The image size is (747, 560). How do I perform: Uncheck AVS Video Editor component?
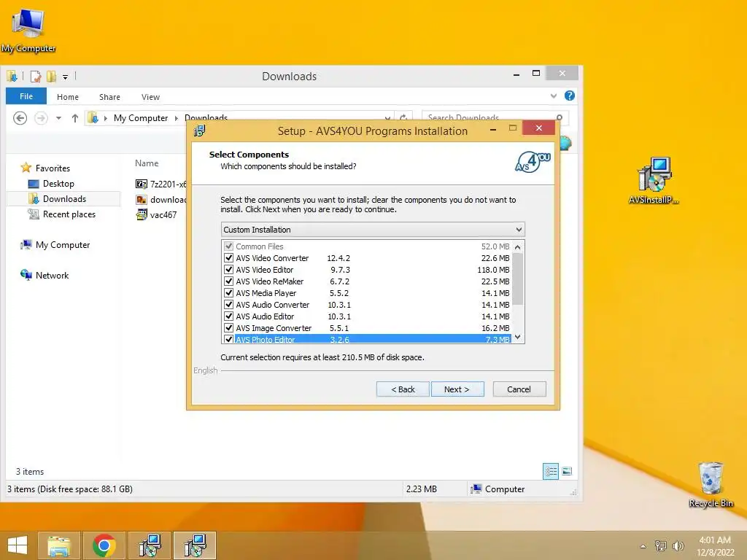coord(228,270)
